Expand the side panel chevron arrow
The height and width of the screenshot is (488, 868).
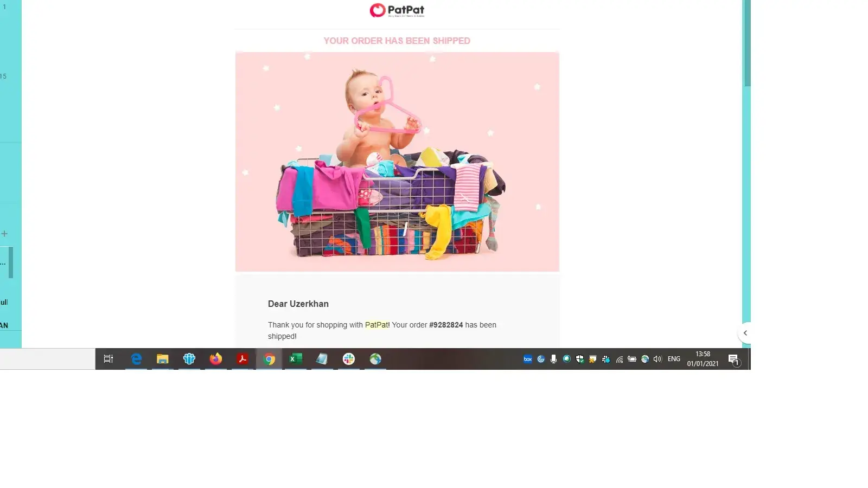click(745, 333)
